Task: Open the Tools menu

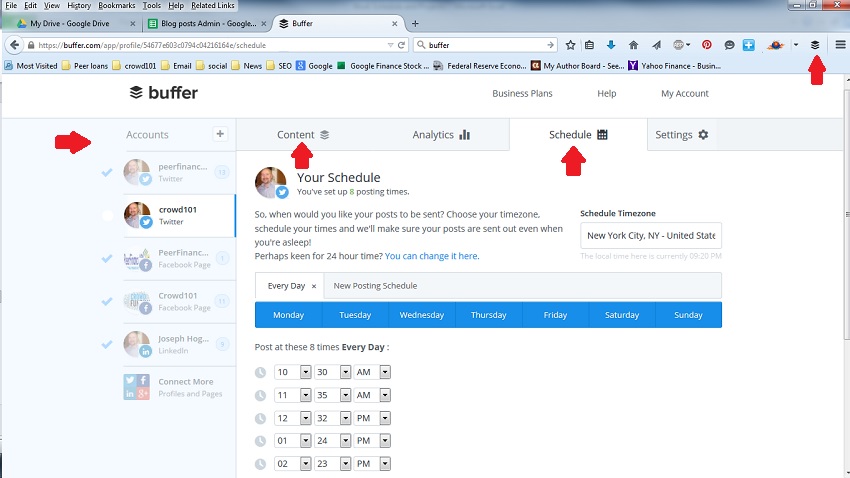Action: [x=152, y=5]
